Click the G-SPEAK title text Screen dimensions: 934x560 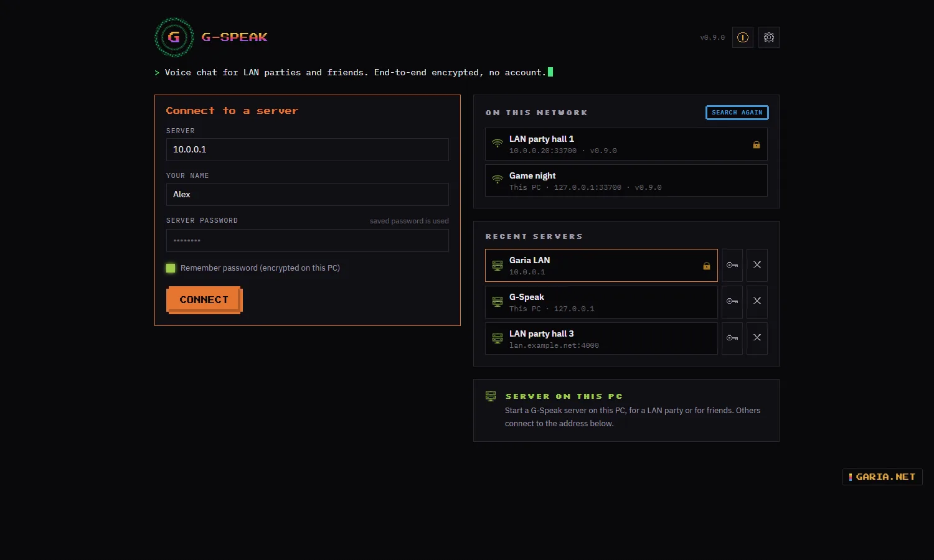234,37
